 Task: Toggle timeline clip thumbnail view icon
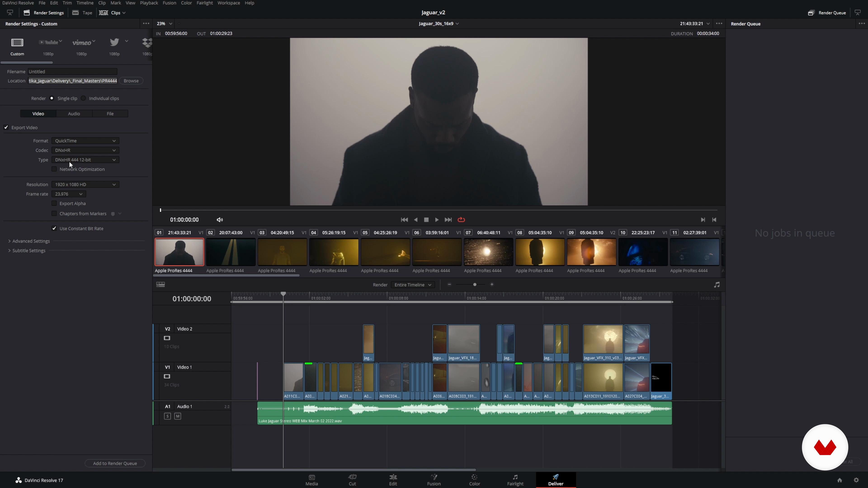(160, 285)
